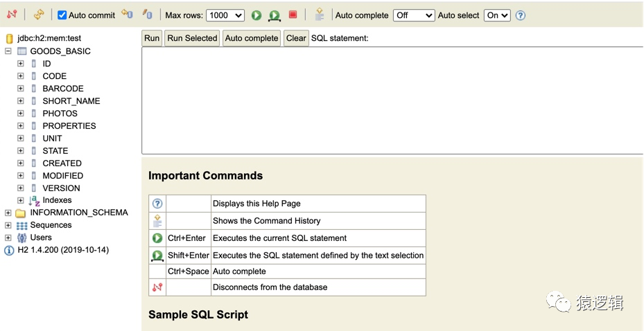Click the Run Selected icon in the toolbar

pyautogui.click(x=275, y=15)
